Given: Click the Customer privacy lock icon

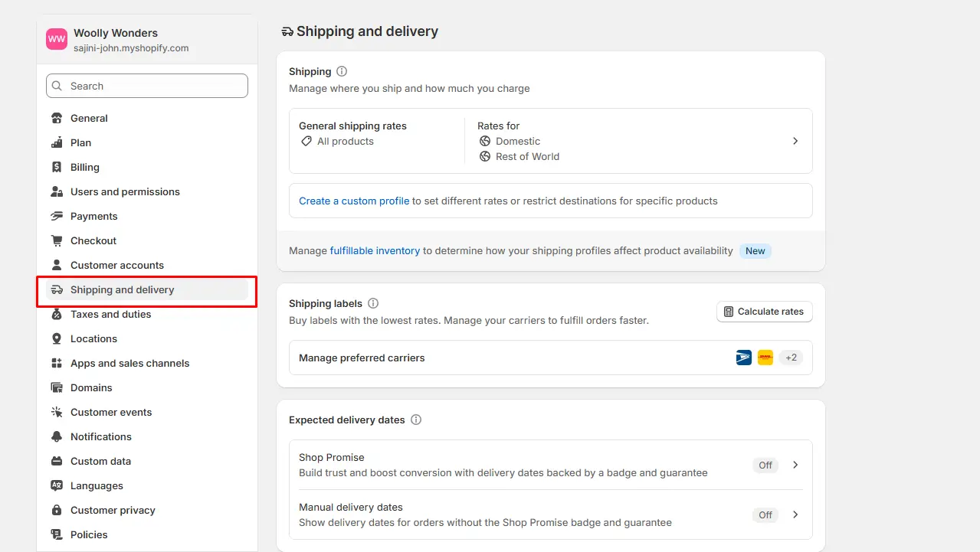Looking at the screenshot, I should 57,510.
